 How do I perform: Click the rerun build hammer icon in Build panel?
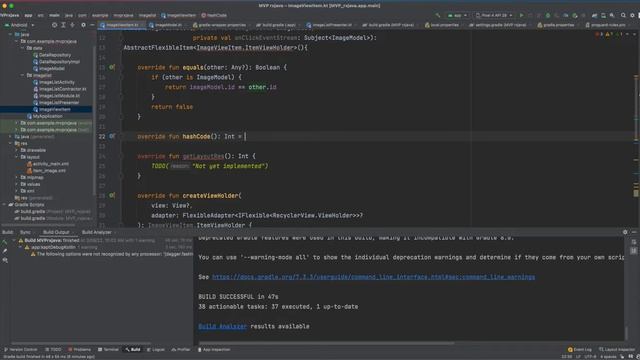click(x=5, y=242)
